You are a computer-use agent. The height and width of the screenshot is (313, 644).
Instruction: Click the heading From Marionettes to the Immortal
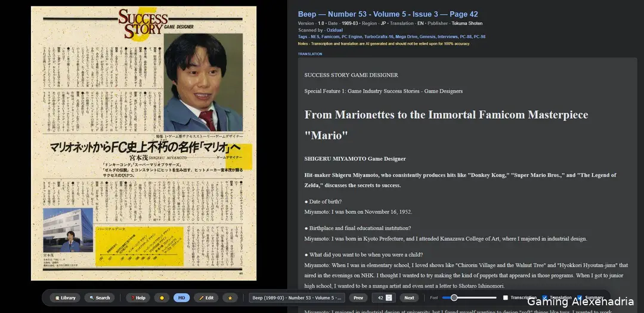click(x=446, y=125)
